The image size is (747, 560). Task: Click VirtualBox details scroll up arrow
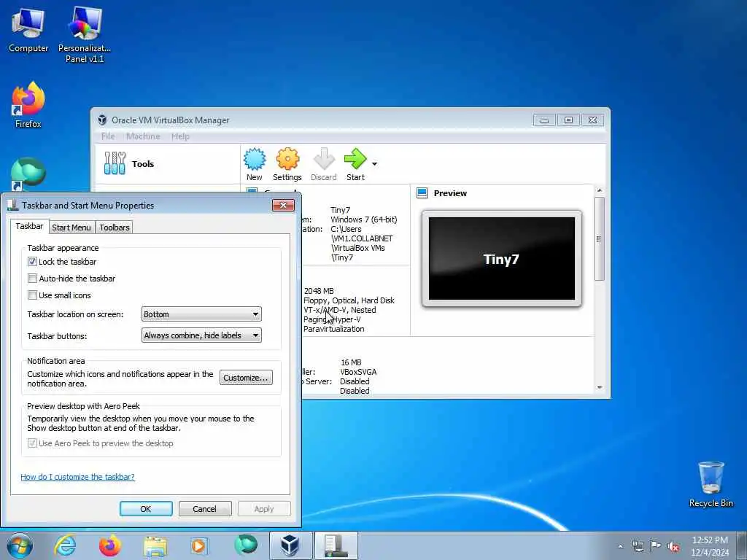[600, 190]
